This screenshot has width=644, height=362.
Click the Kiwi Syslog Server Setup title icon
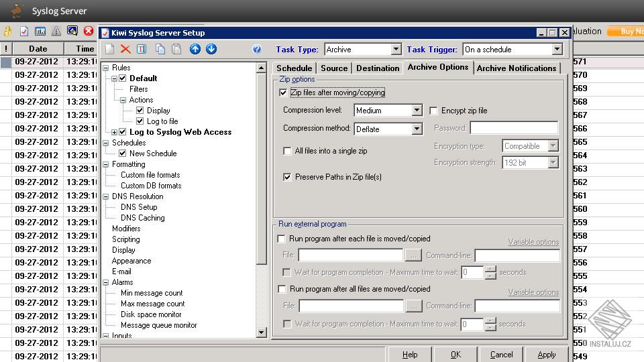[x=105, y=33]
